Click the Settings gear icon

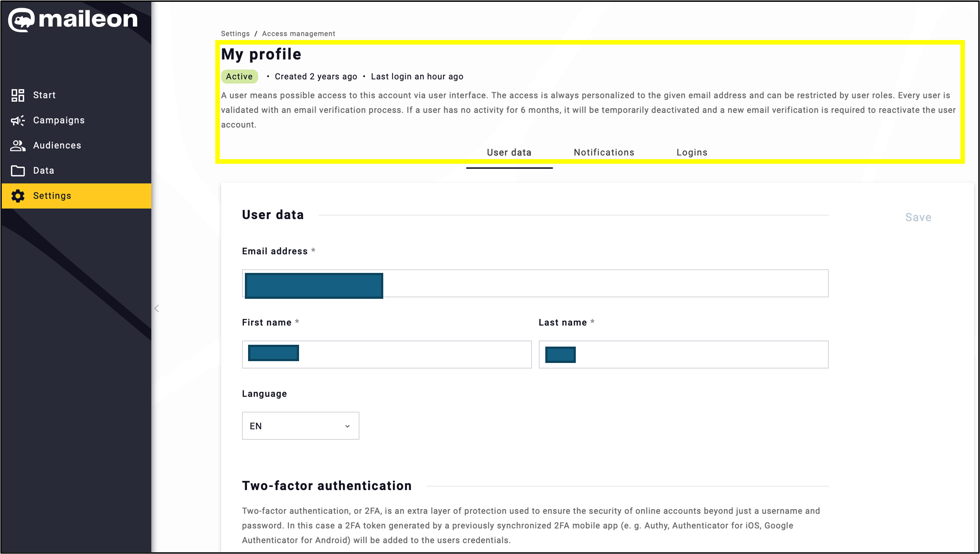[x=18, y=196]
